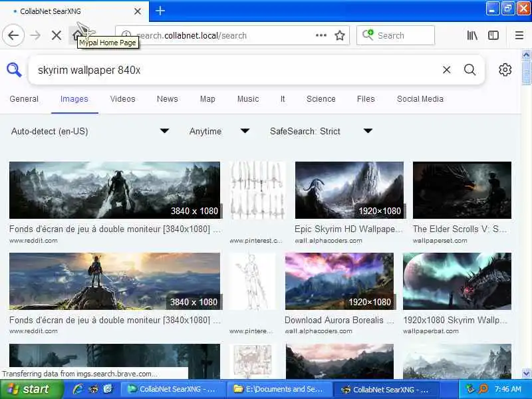Screen dimensions: 532x399
Task: Click the Epic Skyrim HD Wallpape... title link
Action: click(x=348, y=229)
